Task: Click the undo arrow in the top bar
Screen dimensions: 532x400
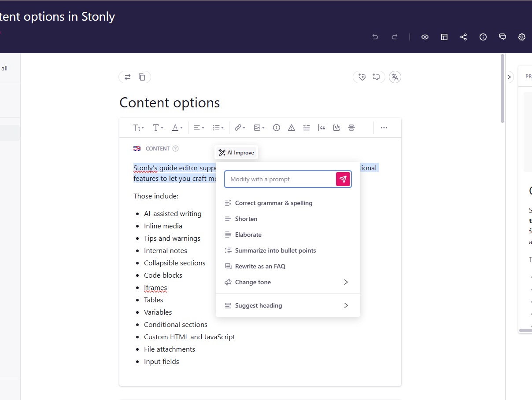Action: coord(375,37)
